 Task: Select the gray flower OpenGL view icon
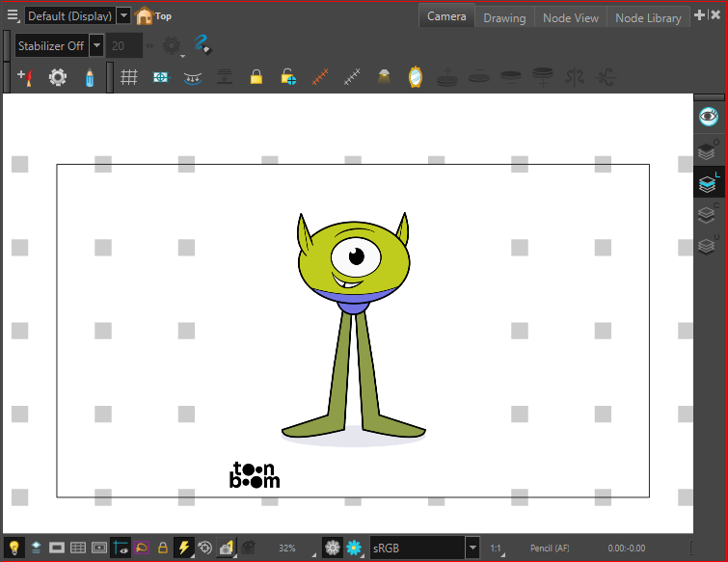point(333,549)
